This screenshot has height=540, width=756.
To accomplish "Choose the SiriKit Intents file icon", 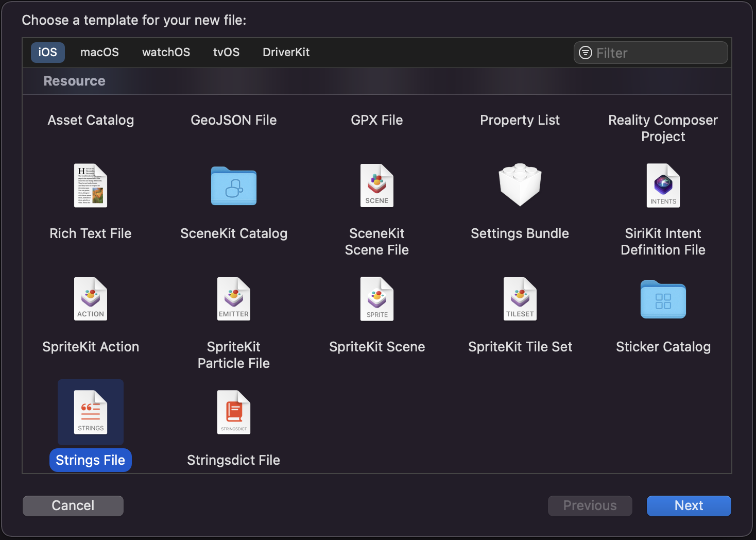I will pyautogui.click(x=663, y=185).
